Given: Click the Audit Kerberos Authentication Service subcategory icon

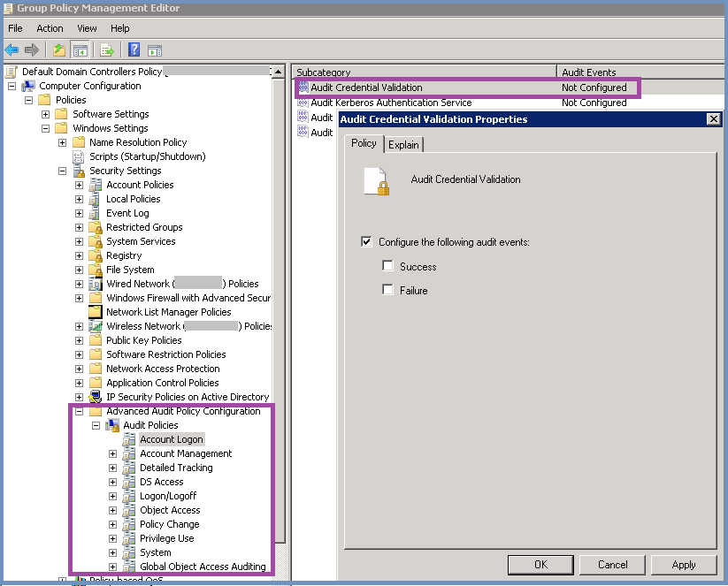Looking at the screenshot, I should click(303, 103).
